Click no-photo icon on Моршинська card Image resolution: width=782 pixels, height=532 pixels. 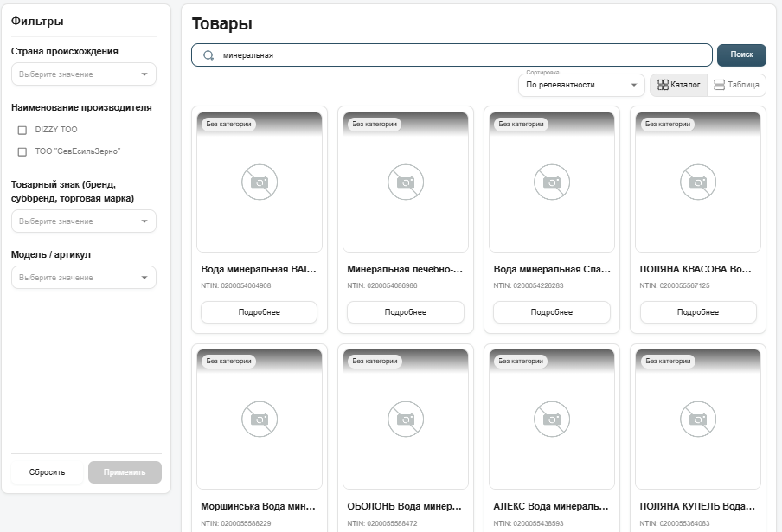click(259, 420)
